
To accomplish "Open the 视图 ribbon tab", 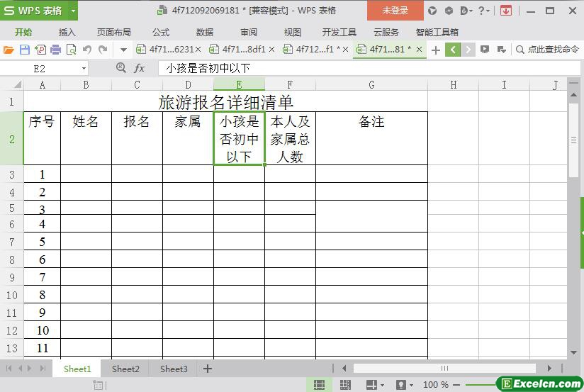I will point(293,33).
